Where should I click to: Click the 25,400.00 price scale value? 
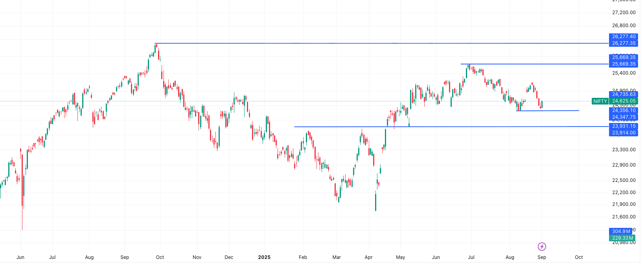coord(624,73)
